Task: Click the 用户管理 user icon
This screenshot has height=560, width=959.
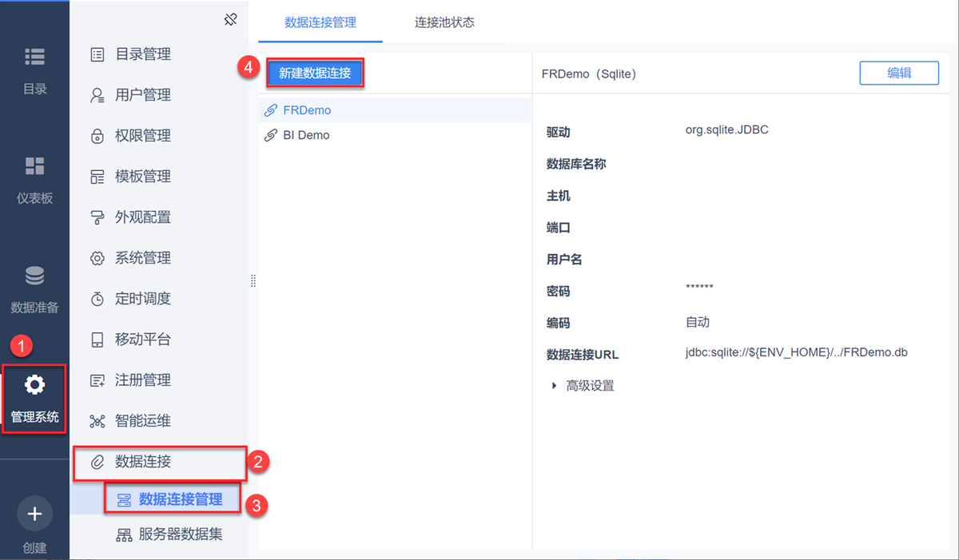Action: [x=97, y=95]
